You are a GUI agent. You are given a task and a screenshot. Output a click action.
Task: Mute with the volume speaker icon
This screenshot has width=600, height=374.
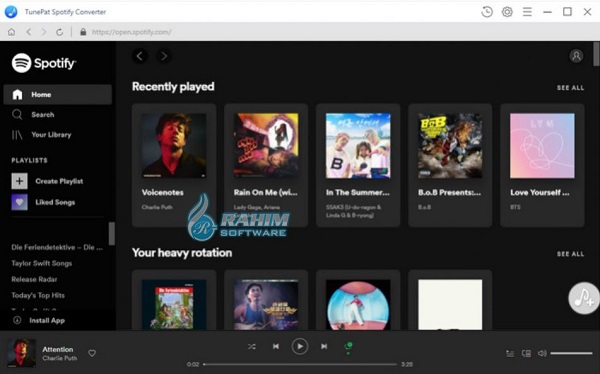542,353
